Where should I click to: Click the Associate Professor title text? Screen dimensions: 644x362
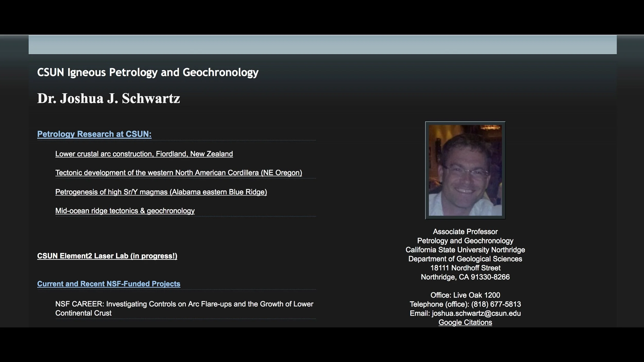click(465, 232)
